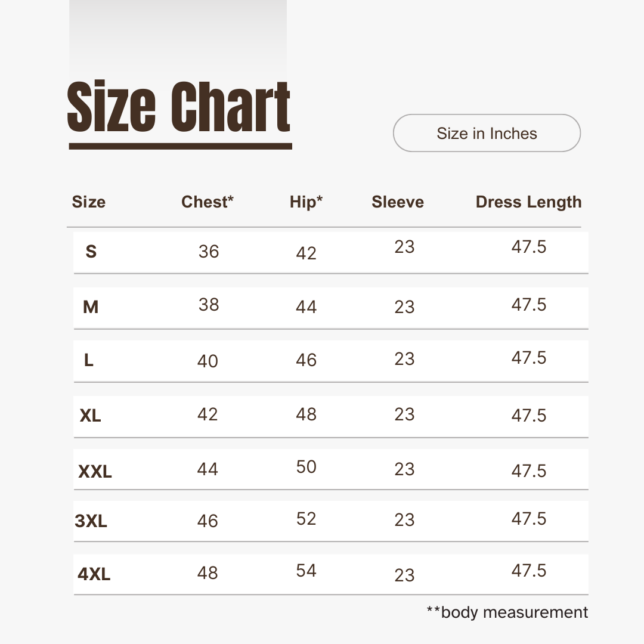Click the Size Chart title
644x644 pixels.
(179, 107)
